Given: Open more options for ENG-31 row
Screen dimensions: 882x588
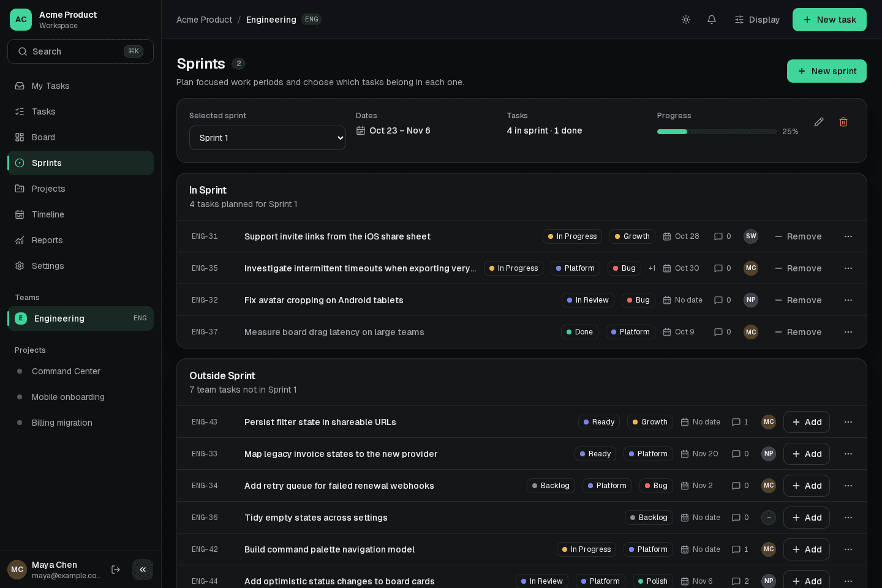Looking at the screenshot, I should 848,236.
